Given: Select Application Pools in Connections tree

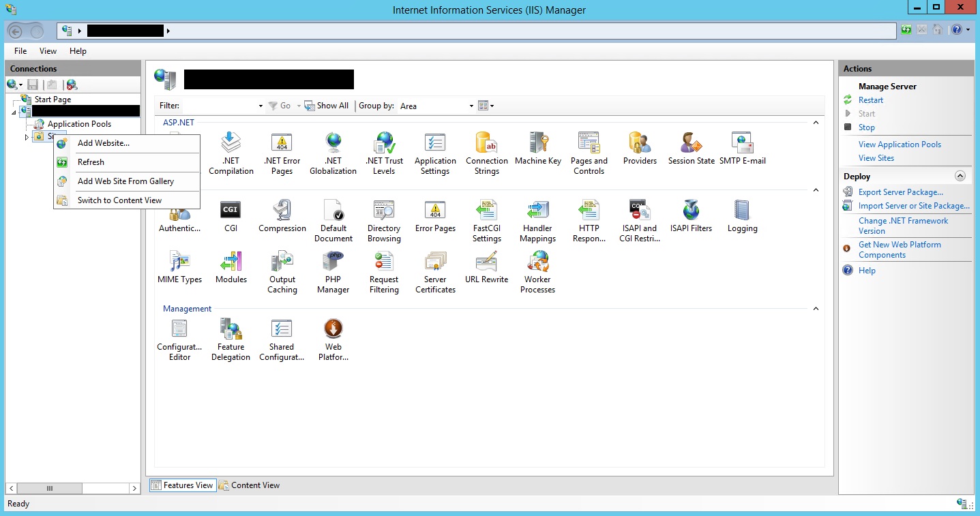Looking at the screenshot, I should pyautogui.click(x=79, y=124).
